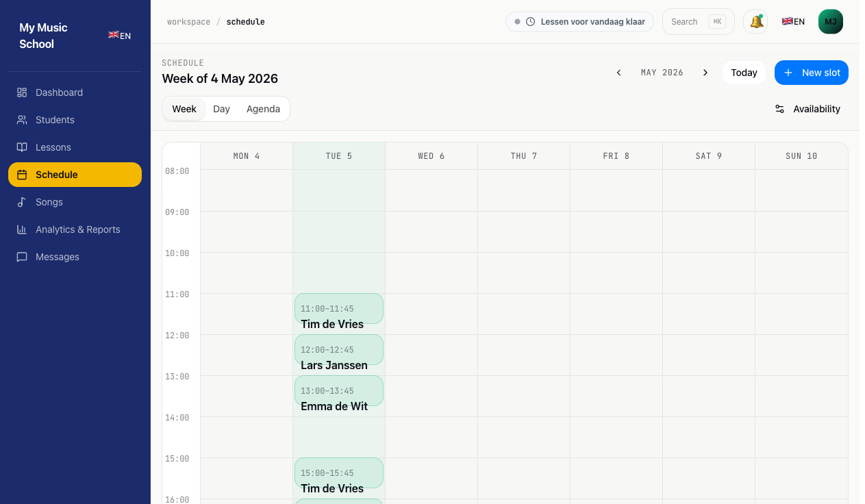Click the Dashboard grid icon

[22, 92]
